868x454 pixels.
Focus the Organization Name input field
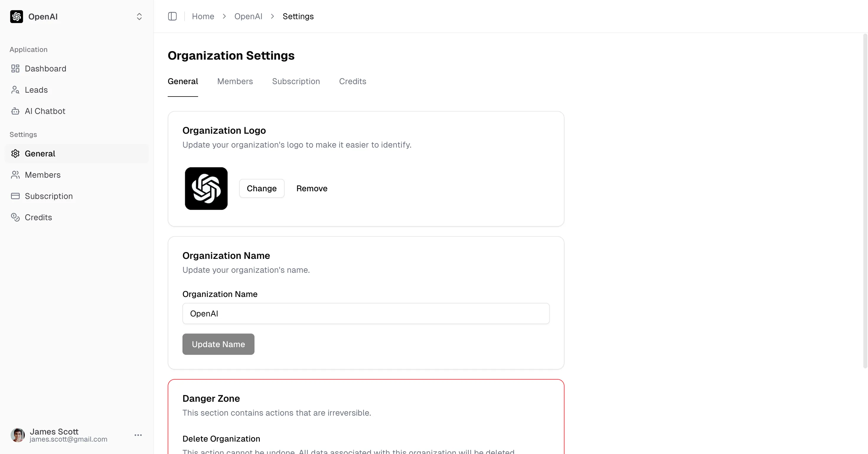tap(366, 313)
